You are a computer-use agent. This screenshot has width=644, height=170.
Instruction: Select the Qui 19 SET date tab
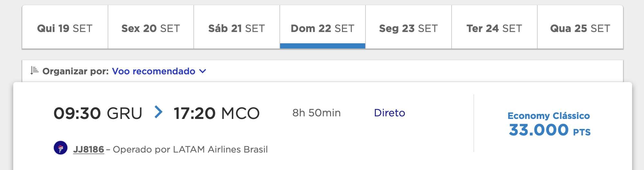click(65, 27)
